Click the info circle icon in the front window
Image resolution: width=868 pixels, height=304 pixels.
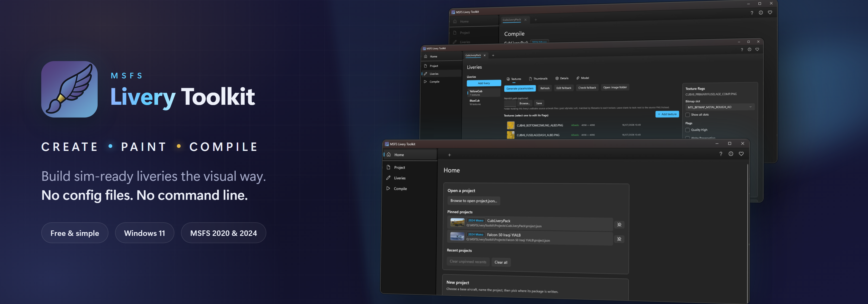[731, 154]
